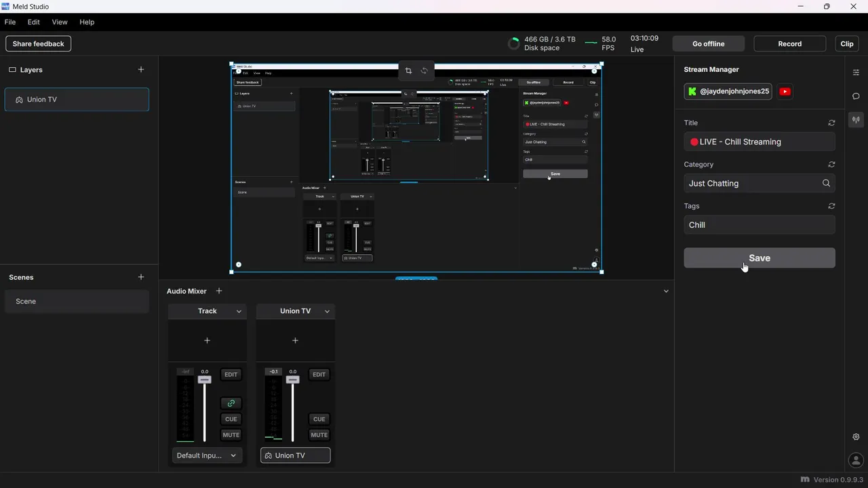Expand the Union TV channel header dropdown
868x488 pixels.
(x=327, y=312)
